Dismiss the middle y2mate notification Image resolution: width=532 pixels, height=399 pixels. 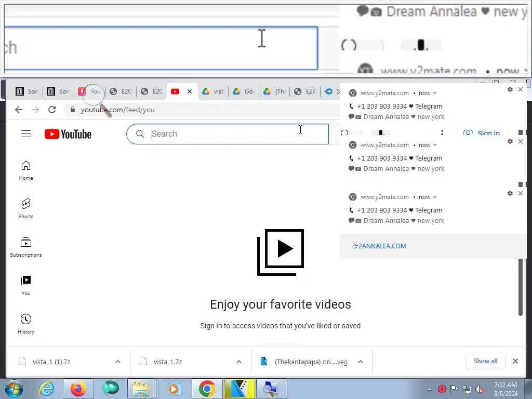[x=521, y=141]
